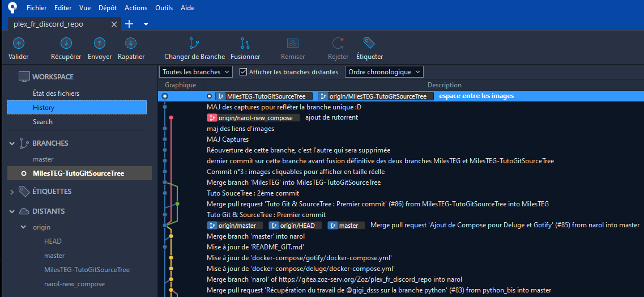The width and height of the screenshot is (644, 297).
Task: Close the plex_fr_discord_repo tab
Action: click(x=114, y=24)
